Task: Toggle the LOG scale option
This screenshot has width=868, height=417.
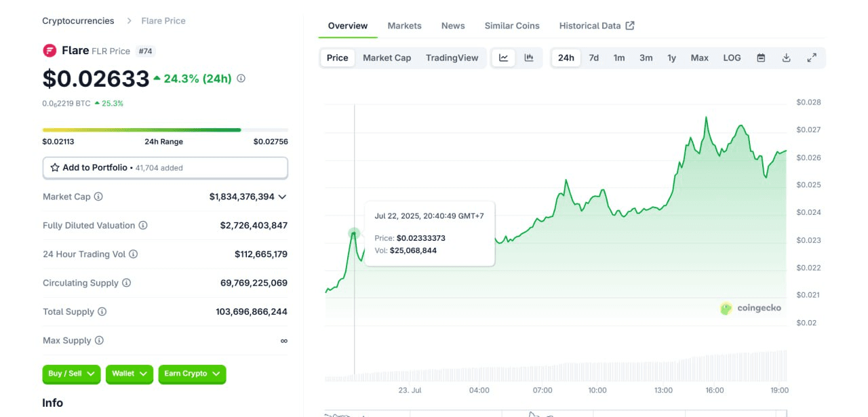Action: pos(732,58)
